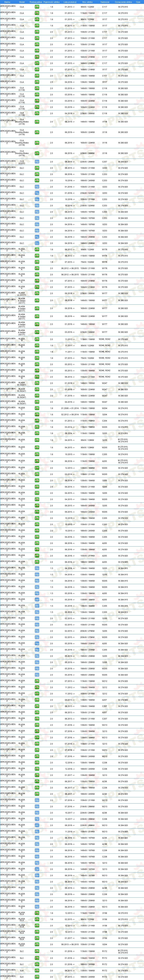The width and height of the screenshot is (144, 980).
Task: Select the 01.2008 -> 01.2014 production years cell
Action: 70,408
